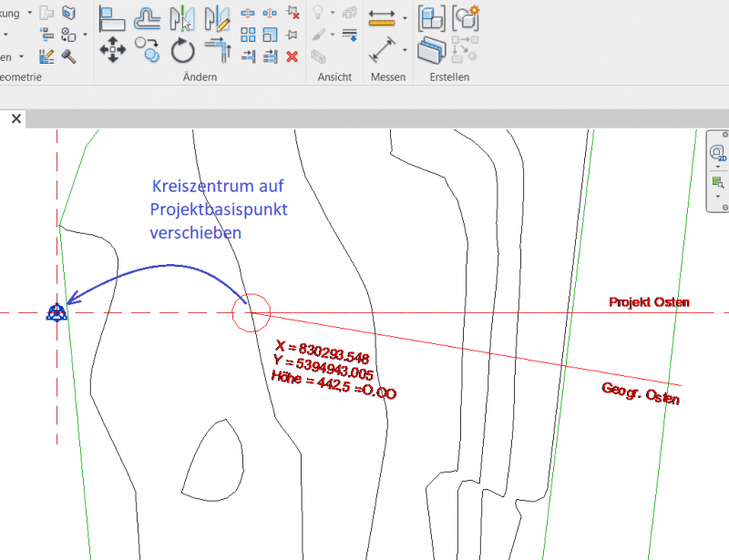This screenshot has width=729, height=560.
Task: Click the Unpin icon with red X
Action: pyautogui.click(x=292, y=13)
